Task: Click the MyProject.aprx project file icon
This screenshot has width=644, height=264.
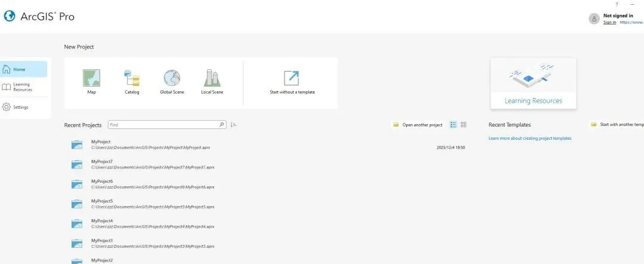Action: [x=77, y=145]
